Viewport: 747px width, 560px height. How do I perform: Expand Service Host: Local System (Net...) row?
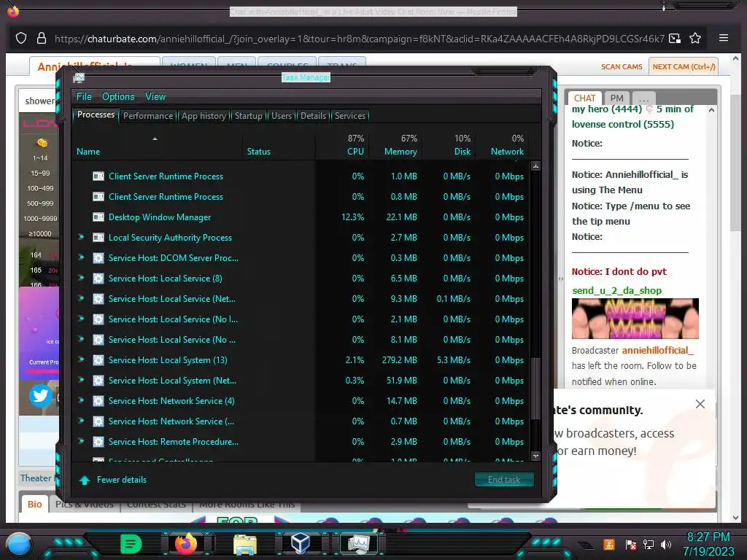[x=81, y=379]
